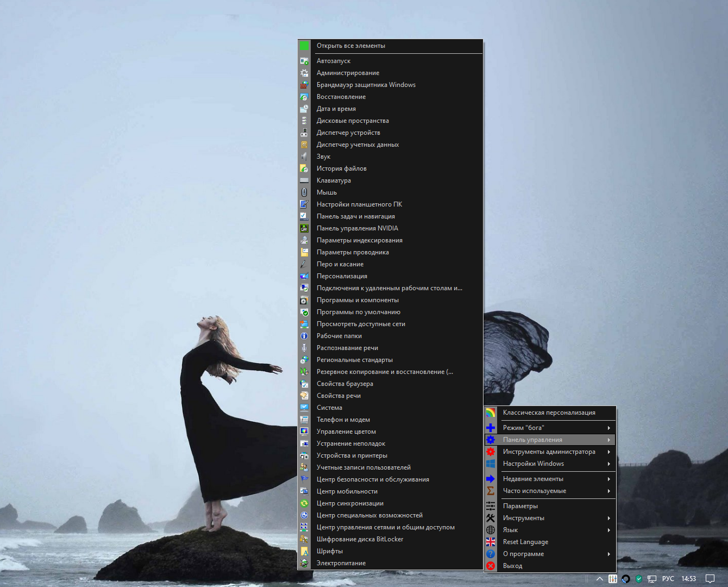
Task: Click the red cross icon for Выход
Action: click(x=491, y=566)
